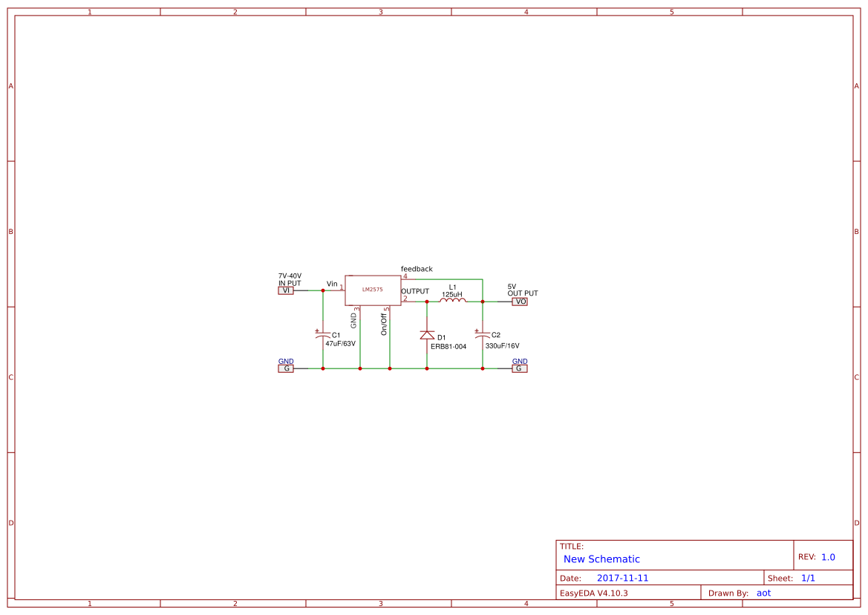Click the 'New Schematic' title text
The height and width of the screenshot is (615, 868).
tap(601, 559)
